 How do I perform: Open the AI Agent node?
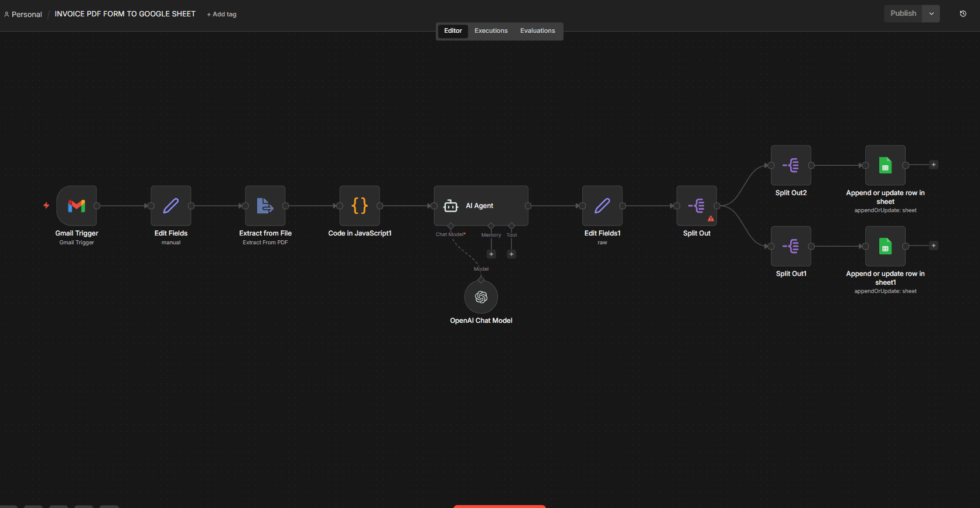coord(481,206)
